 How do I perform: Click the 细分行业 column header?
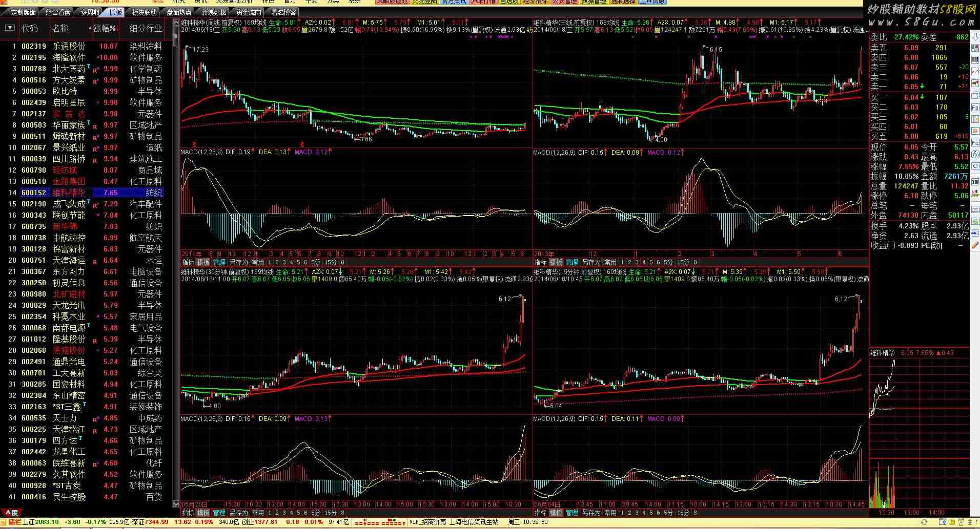(x=146, y=28)
